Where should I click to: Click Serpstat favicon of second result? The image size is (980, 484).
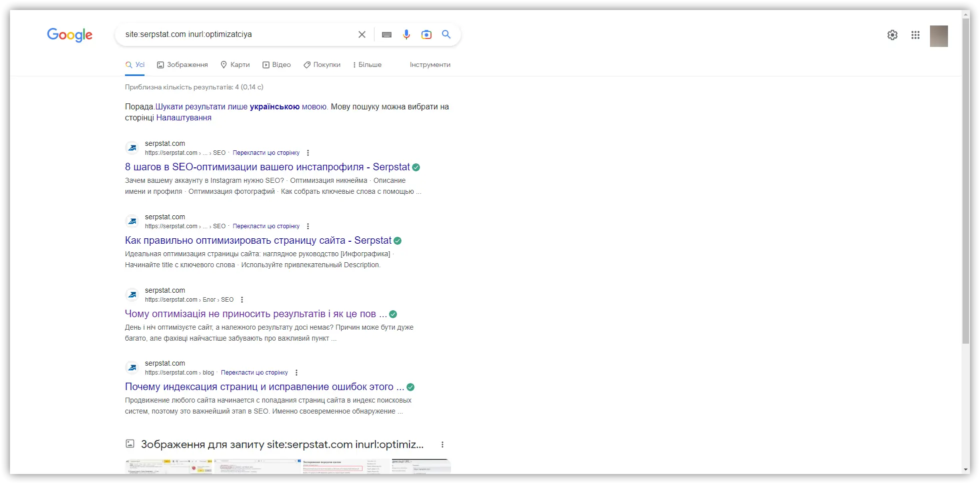pos(132,221)
